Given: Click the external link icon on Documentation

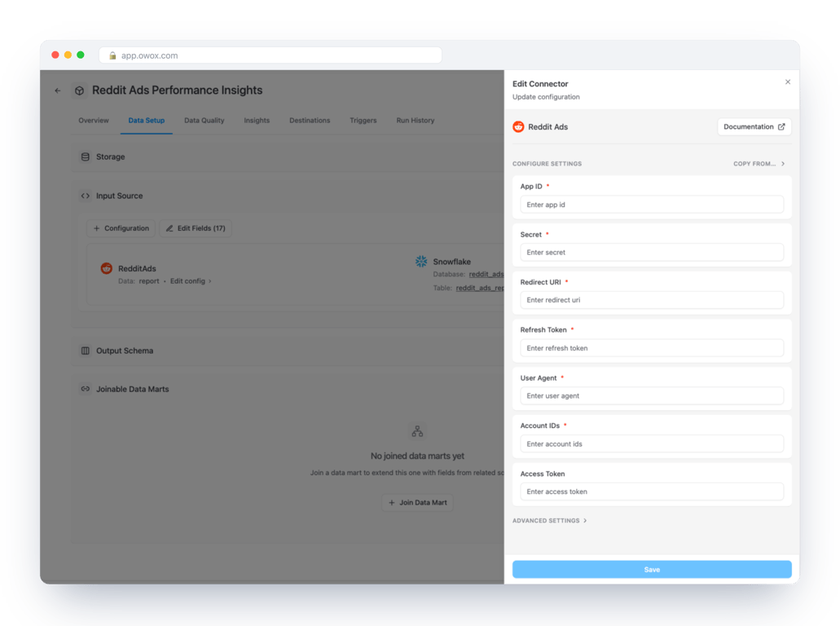Looking at the screenshot, I should point(781,127).
